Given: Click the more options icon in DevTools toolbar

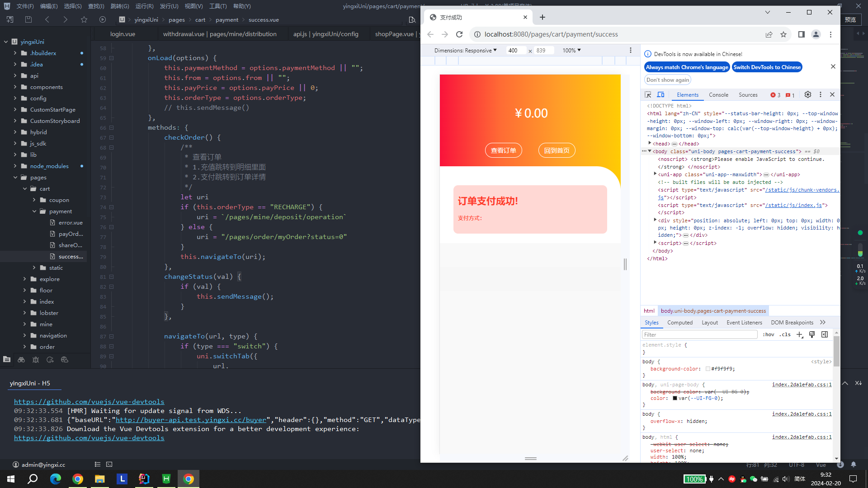Looking at the screenshot, I should 821,95.
